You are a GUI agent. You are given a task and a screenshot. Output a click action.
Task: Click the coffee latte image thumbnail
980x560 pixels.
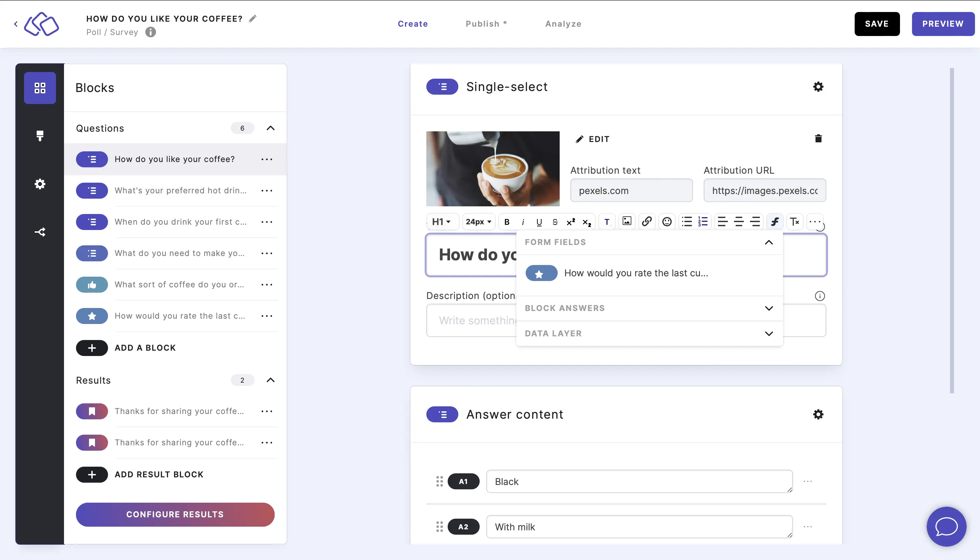click(x=493, y=168)
